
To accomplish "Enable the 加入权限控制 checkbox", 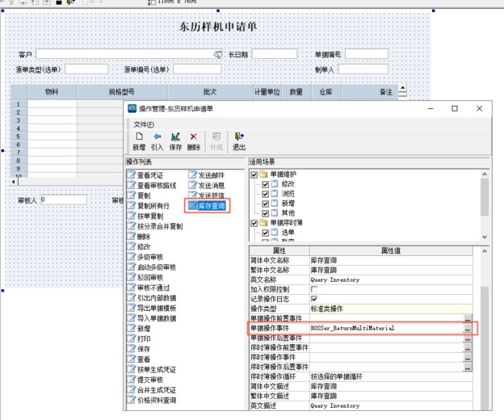I will [x=314, y=288].
